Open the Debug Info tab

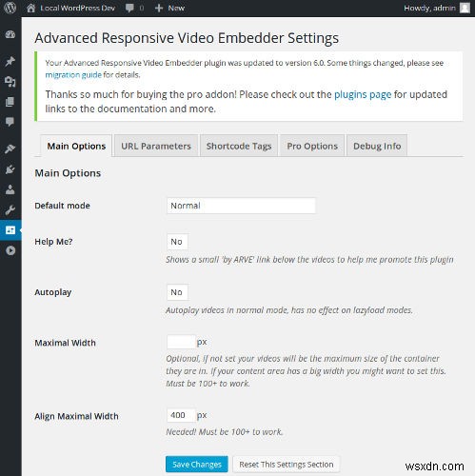(x=377, y=146)
